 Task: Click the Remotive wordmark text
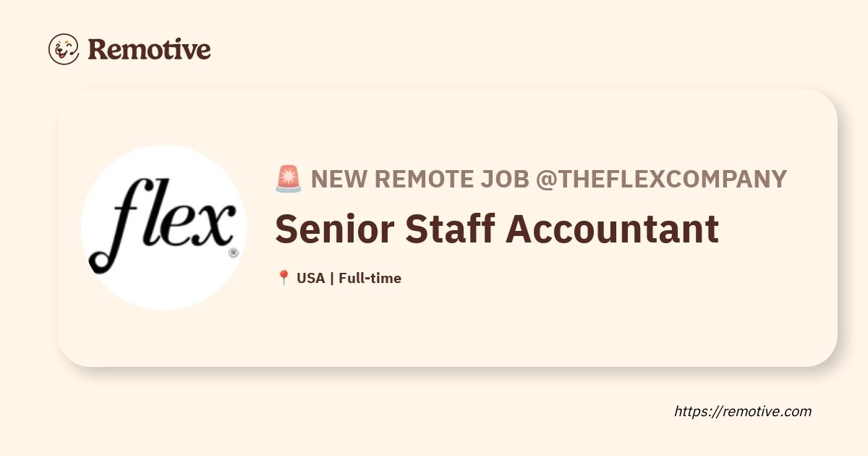149,49
